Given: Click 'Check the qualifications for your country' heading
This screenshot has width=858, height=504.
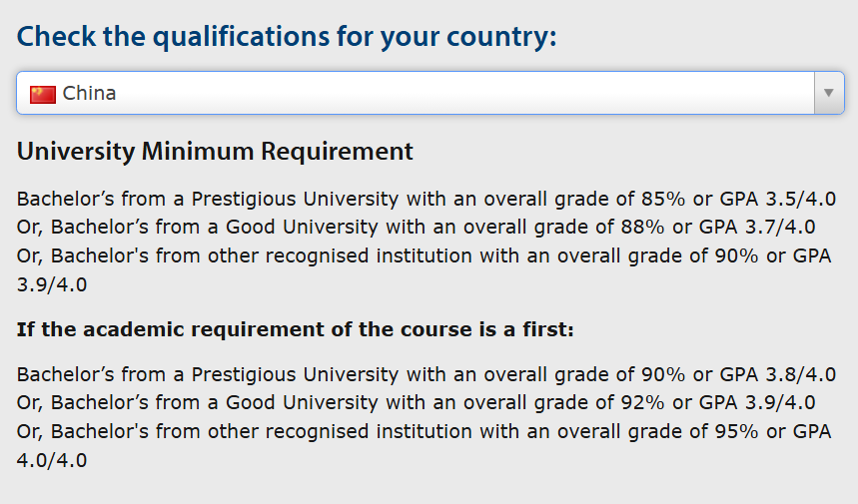Looking at the screenshot, I should click(287, 37).
